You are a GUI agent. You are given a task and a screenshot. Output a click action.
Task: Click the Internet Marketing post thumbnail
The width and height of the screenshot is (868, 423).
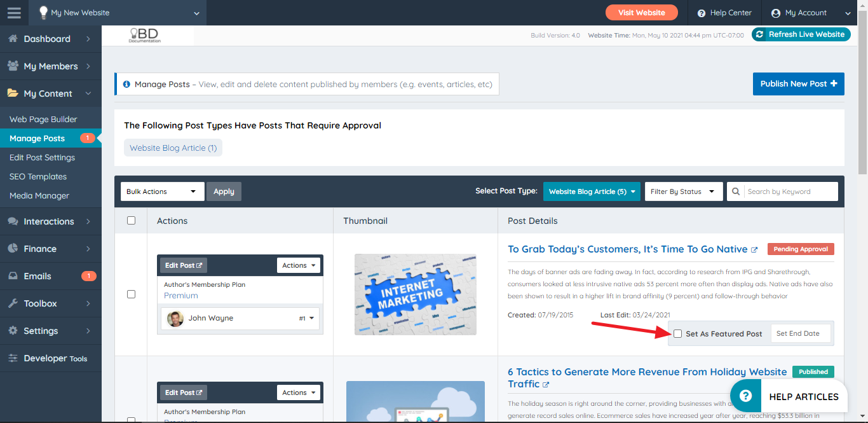click(415, 294)
